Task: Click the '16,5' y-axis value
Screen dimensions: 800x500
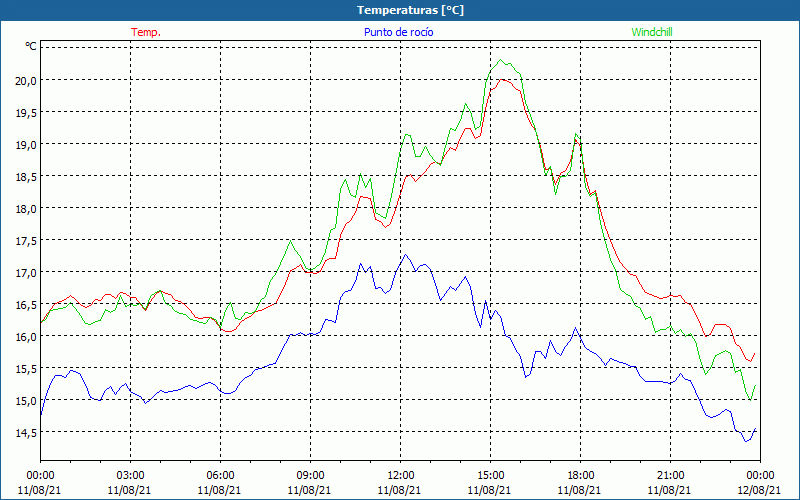Action: coord(27,305)
